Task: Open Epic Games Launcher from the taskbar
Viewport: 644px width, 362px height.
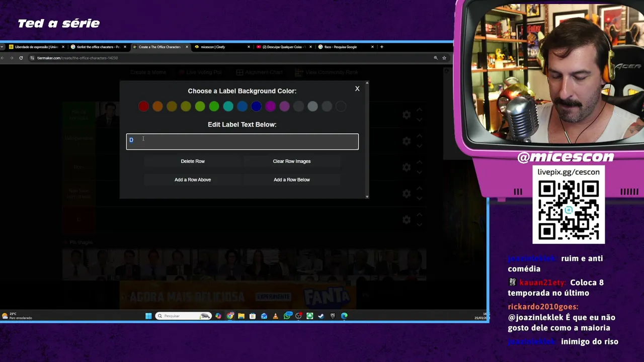Action: coord(333,316)
